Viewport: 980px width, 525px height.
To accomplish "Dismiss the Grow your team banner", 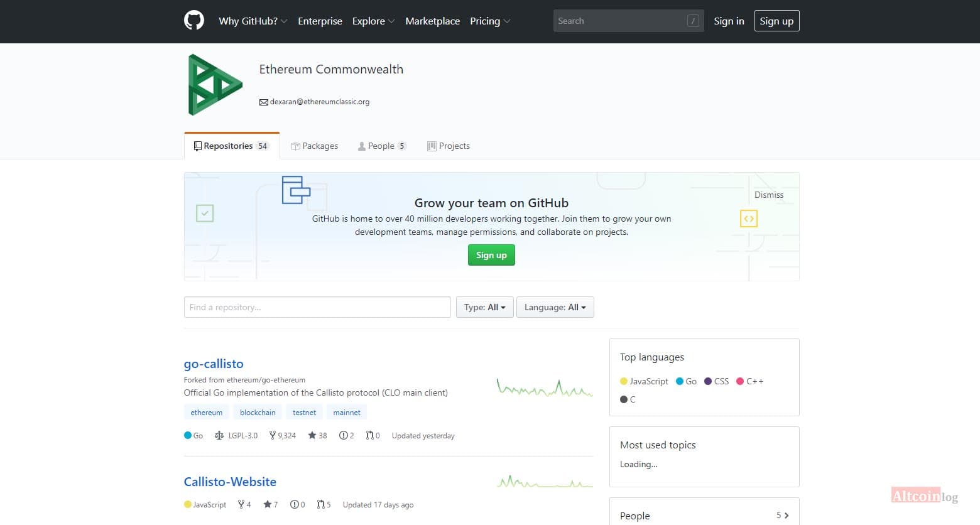I will point(769,195).
